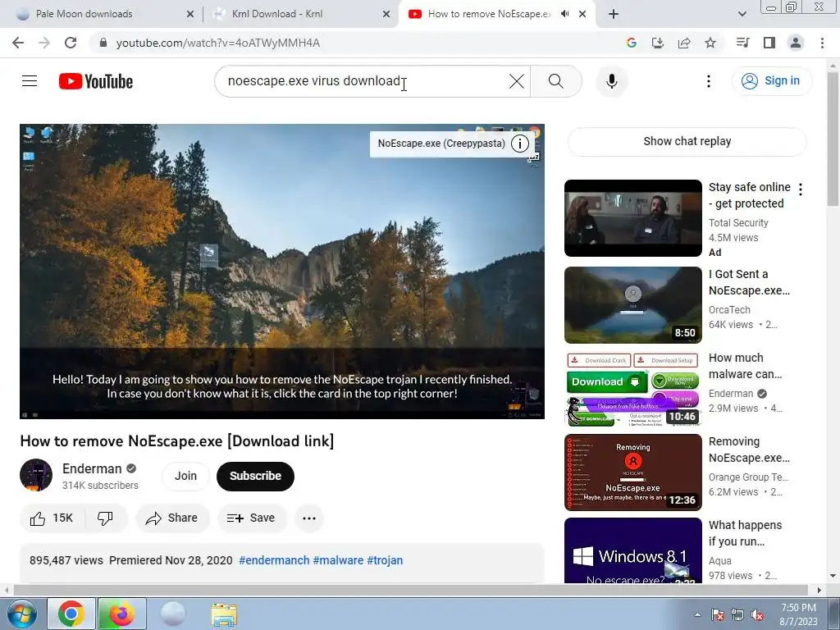Open the Enderman channel name link
840x630 pixels.
click(x=92, y=468)
